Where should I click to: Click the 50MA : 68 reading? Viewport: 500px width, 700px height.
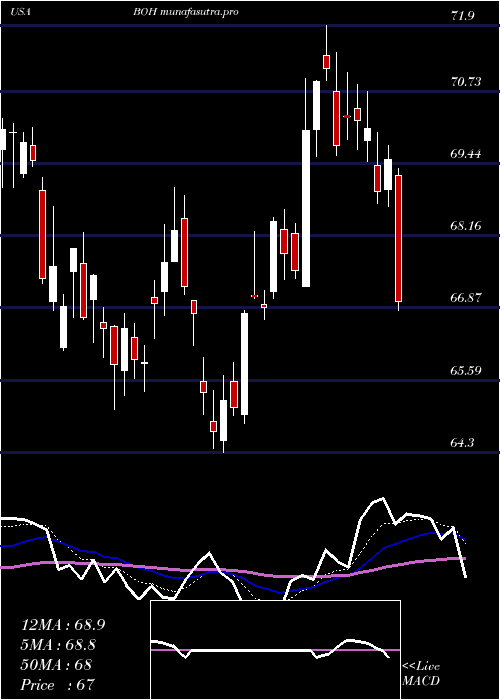[56, 664]
